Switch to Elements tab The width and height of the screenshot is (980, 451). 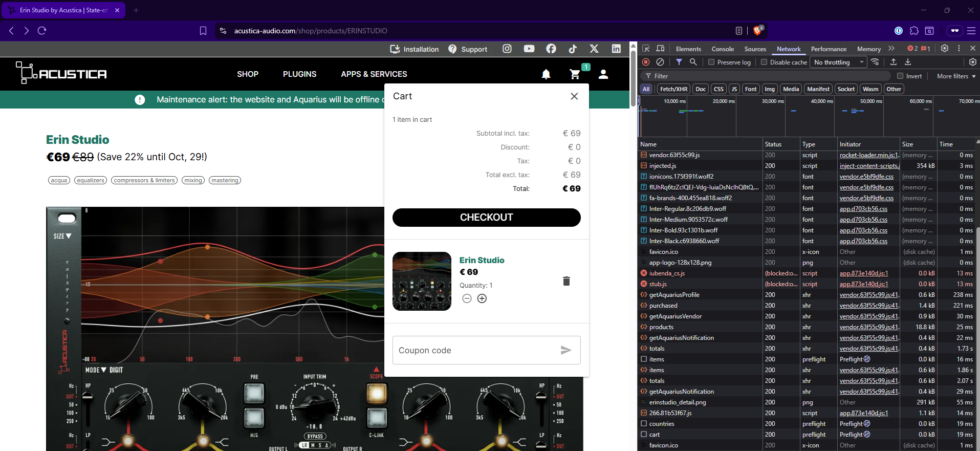[x=688, y=49]
